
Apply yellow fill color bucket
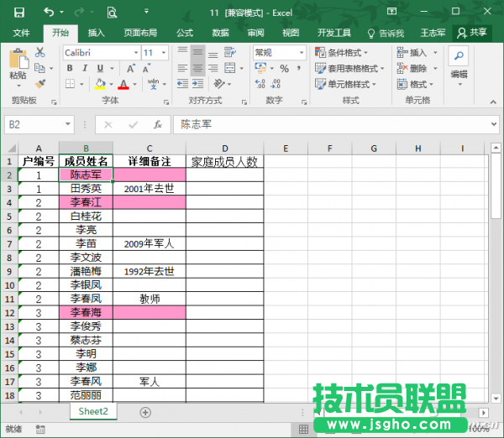tap(100, 84)
